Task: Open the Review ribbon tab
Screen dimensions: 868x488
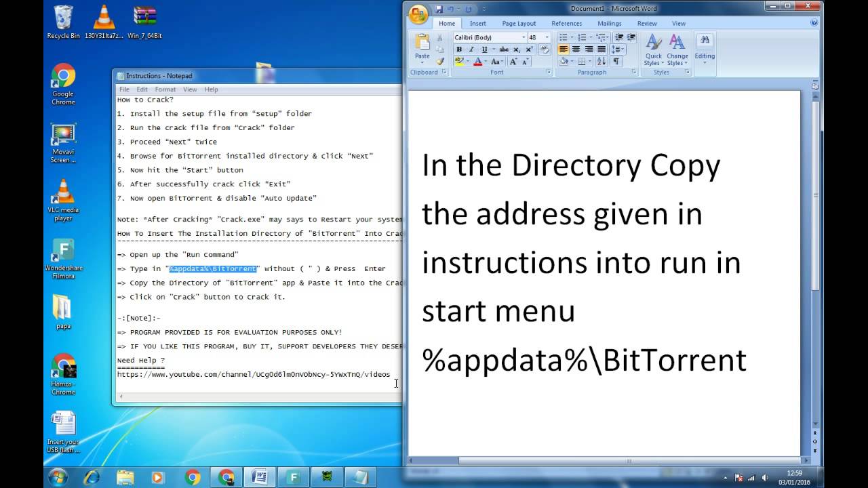Action: 647,24
